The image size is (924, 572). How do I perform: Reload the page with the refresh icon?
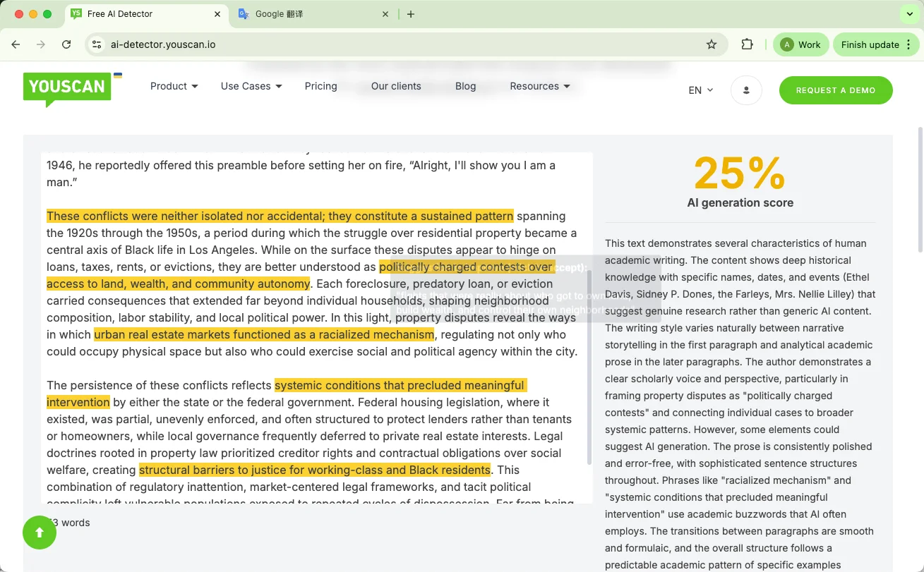coord(66,44)
